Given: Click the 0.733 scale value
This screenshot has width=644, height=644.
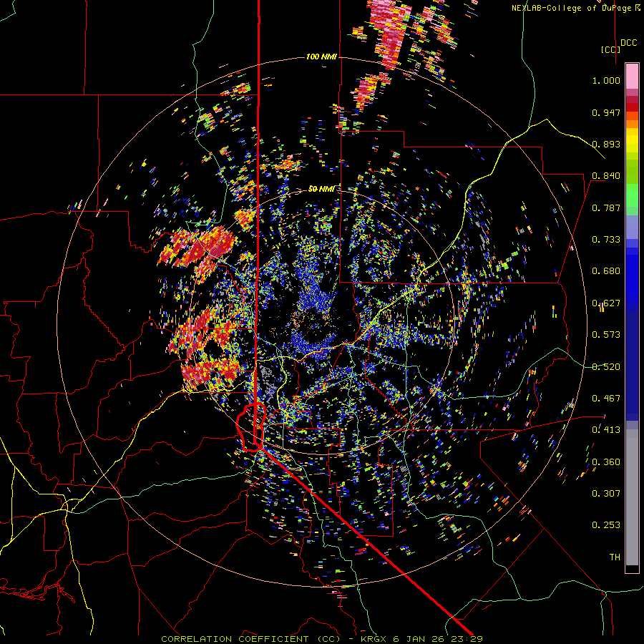Looking at the screenshot, I should click(606, 240).
